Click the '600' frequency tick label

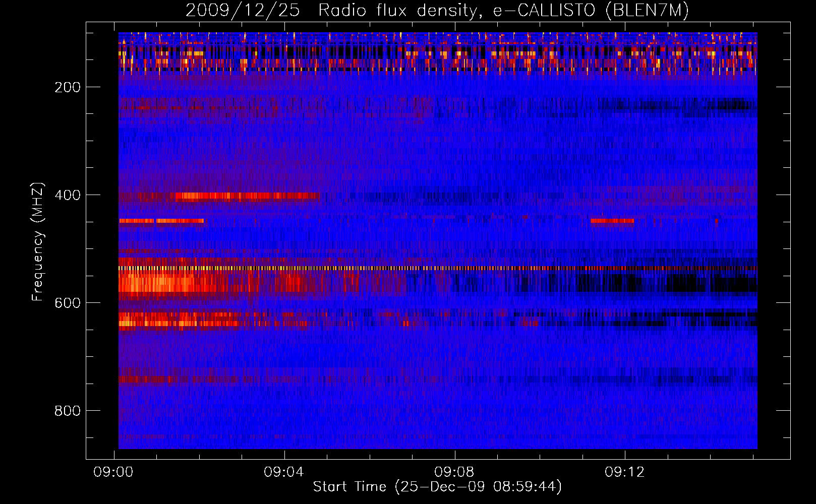pos(68,303)
